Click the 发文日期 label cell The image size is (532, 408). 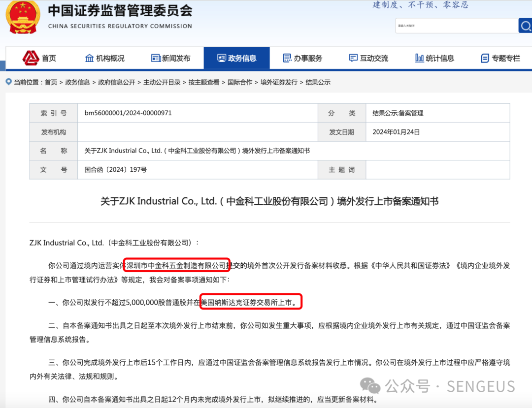342,132
